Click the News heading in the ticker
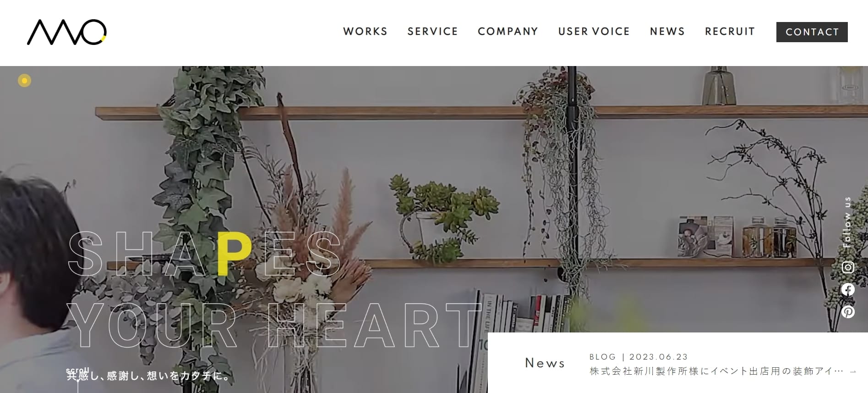Screen dimensions: 868x393 (545, 363)
